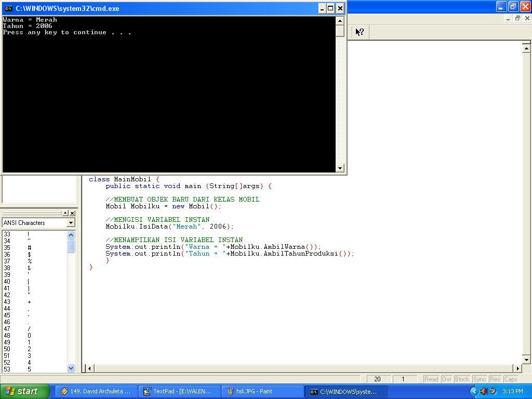Select ANSI character row 48 zero
The height and width of the screenshot is (399, 532).
click(34, 336)
